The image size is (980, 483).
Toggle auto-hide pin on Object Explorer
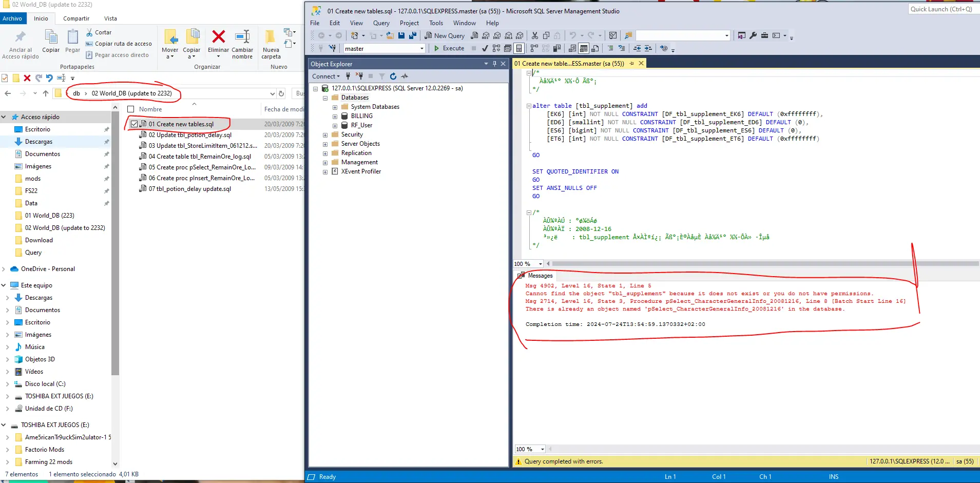[494, 64]
